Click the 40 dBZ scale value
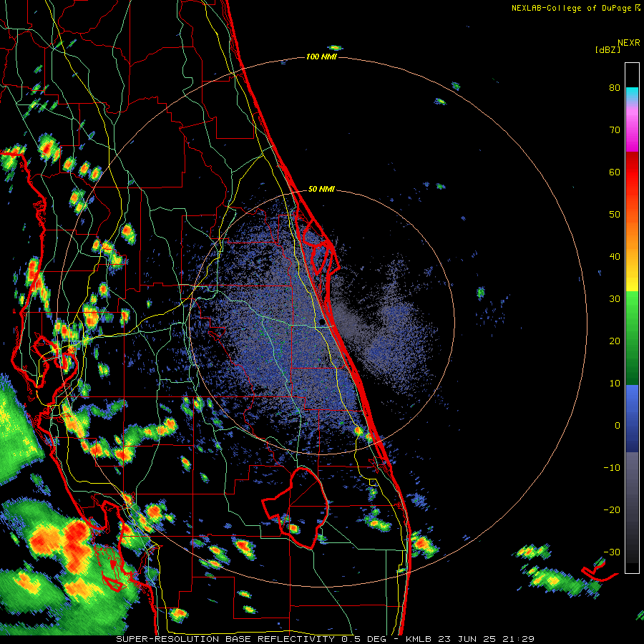The width and height of the screenshot is (644, 644). tap(615, 257)
